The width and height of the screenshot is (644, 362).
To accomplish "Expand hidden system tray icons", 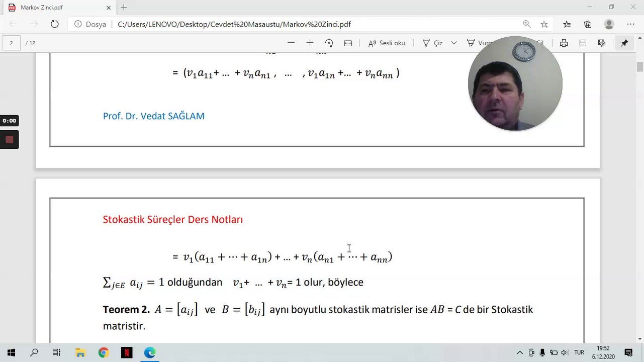I will [x=520, y=352].
